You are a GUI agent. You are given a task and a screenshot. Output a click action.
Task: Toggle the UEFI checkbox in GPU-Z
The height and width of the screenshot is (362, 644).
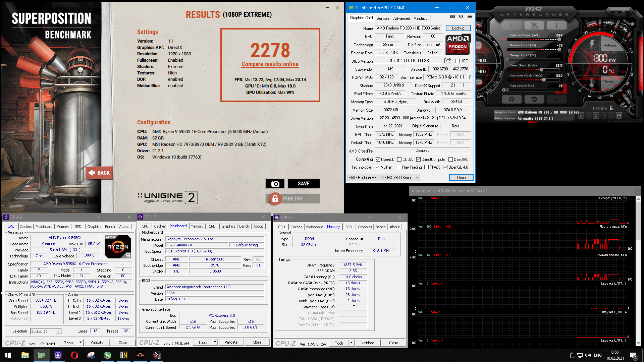pyautogui.click(x=457, y=61)
